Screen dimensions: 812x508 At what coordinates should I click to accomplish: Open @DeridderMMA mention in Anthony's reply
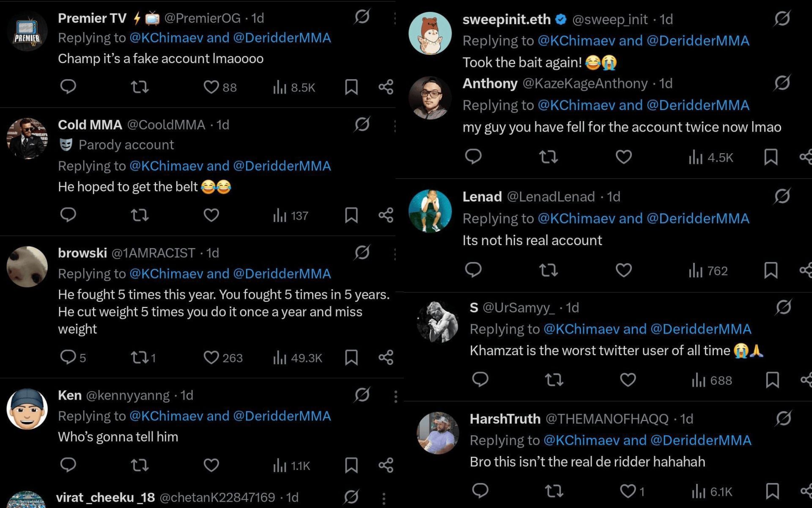pos(698,105)
